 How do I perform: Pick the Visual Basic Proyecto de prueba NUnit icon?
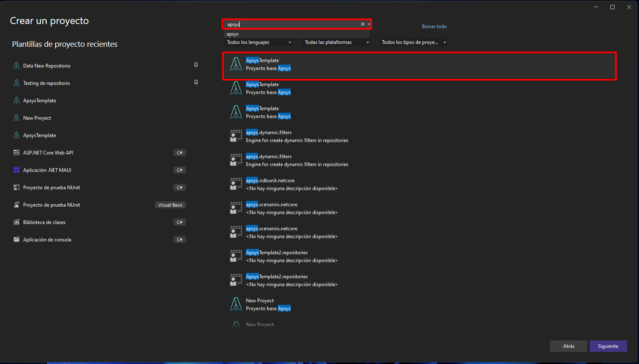point(17,205)
